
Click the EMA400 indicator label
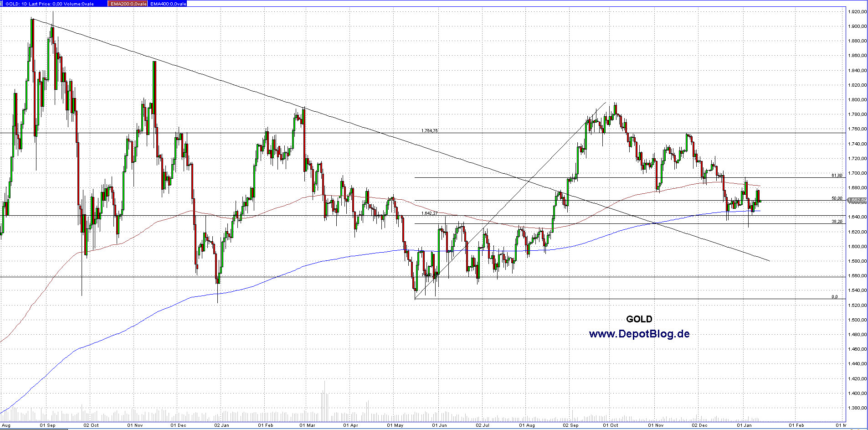pos(168,4)
